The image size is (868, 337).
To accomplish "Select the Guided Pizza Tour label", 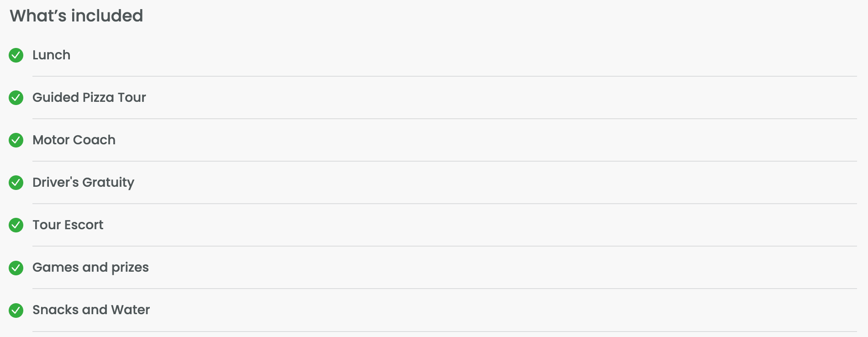I will [x=89, y=98].
